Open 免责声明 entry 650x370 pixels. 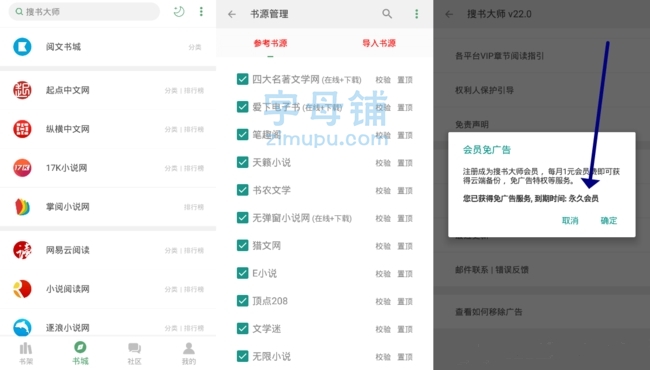coord(472,124)
